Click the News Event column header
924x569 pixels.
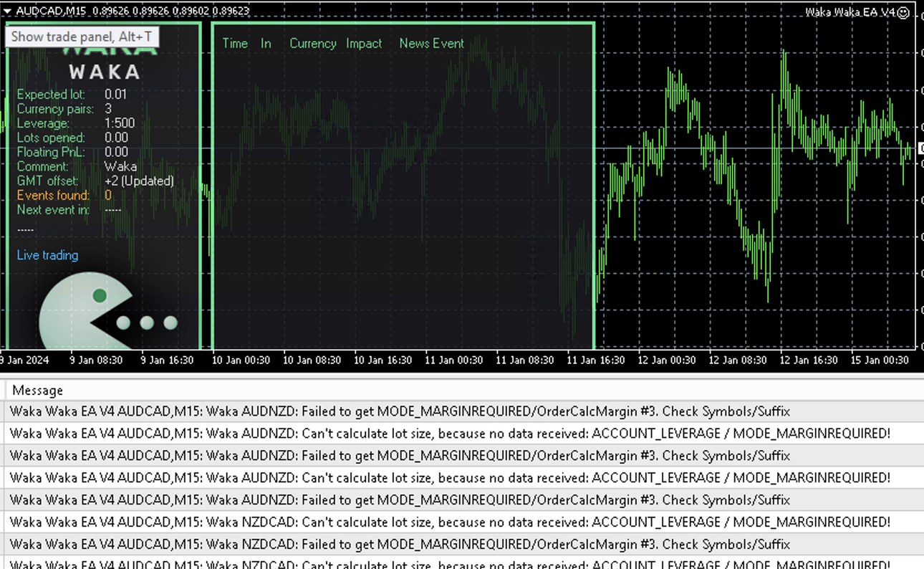click(x=432, y=43)
